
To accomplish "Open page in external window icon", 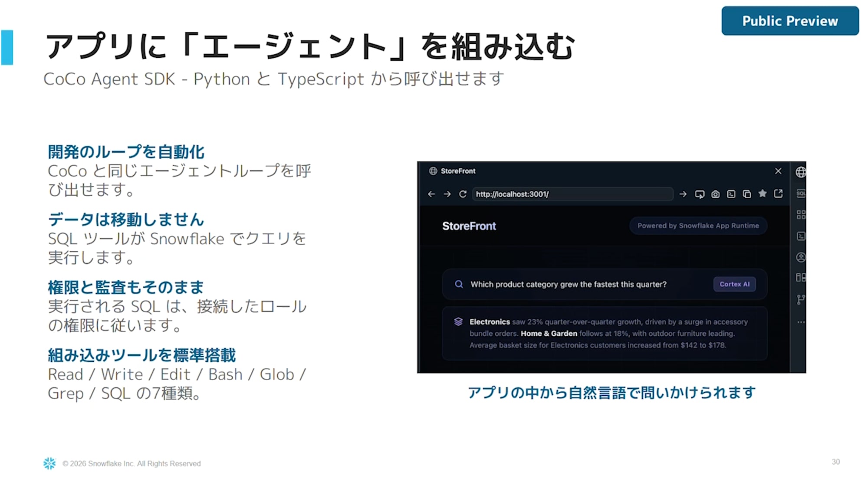I will 778,193.
